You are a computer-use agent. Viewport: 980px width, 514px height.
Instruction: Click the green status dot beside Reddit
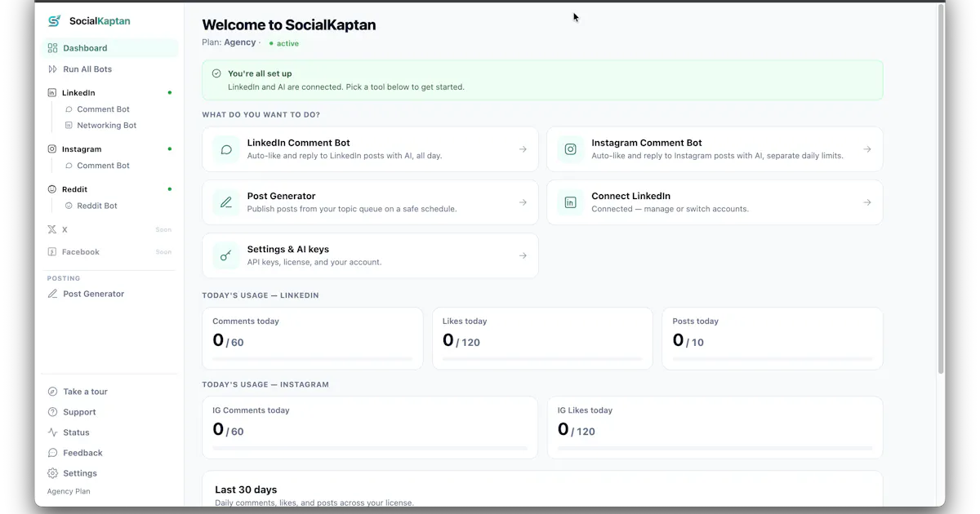click(x=170, y=189)
